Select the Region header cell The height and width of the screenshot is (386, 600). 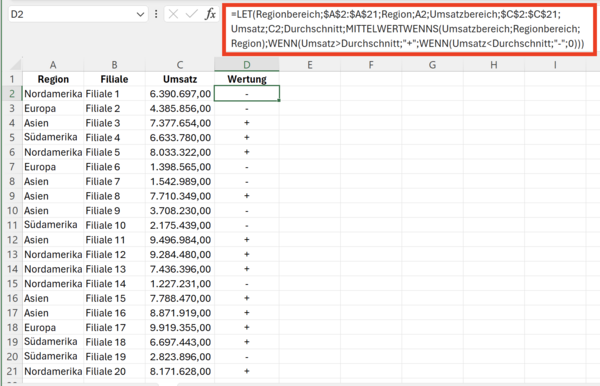pos(53,79)
